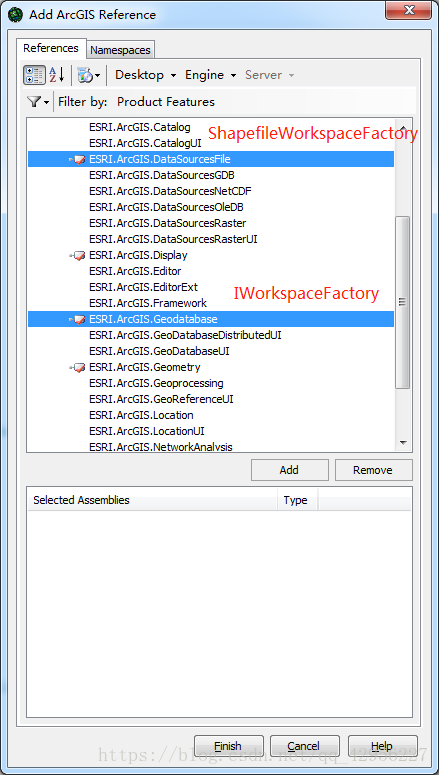
Task: Click the Cancel button
Action: click(305, 746)
